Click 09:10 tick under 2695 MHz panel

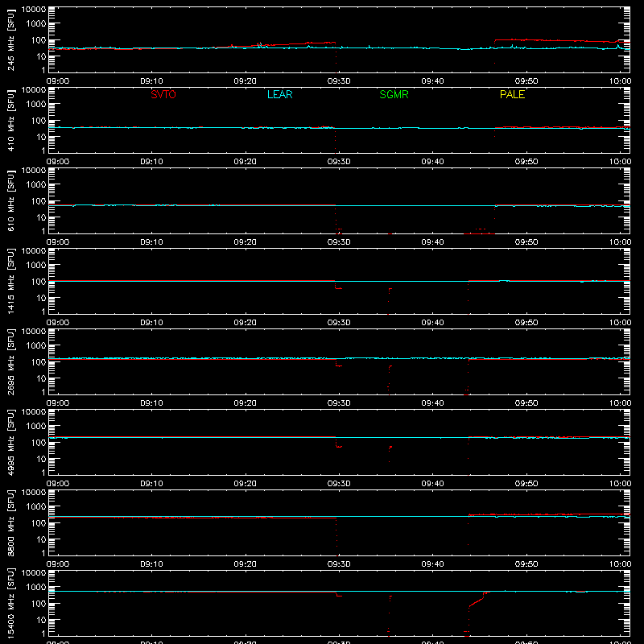(x=151, y=403)
